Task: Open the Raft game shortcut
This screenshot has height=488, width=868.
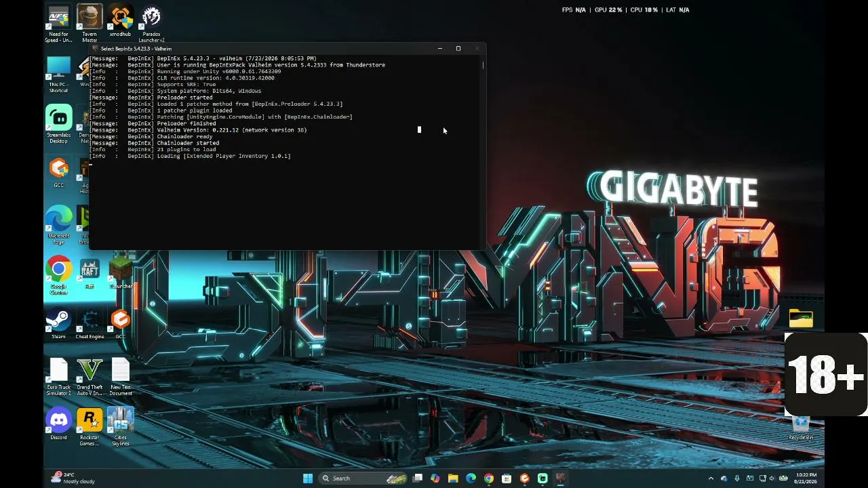Action: point(90,273)
